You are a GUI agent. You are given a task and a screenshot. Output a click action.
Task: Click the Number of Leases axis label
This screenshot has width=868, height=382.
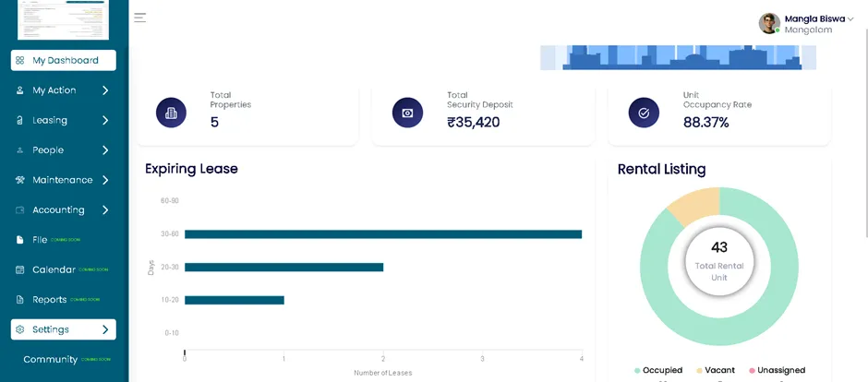[383, 373]
